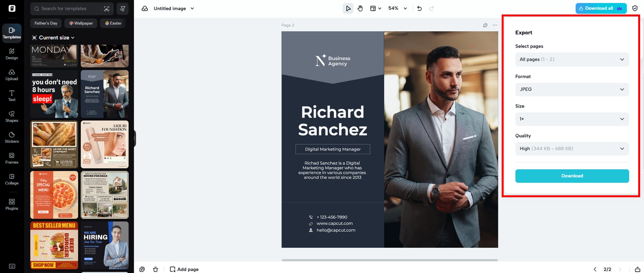
Task: Expand the Current size dropdown
Action: pyautogui.click(x=53, y=38)
